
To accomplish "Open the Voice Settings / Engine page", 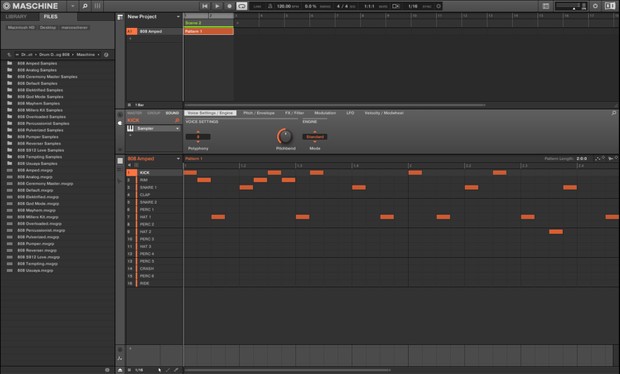I will click(210, 113).
